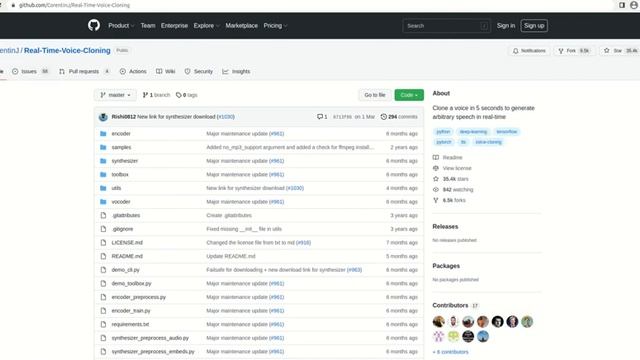Image resolution: width=640 pixels, height=360 pixels.
Task: Expand the Explore dropdown
Action: point(206,25)
